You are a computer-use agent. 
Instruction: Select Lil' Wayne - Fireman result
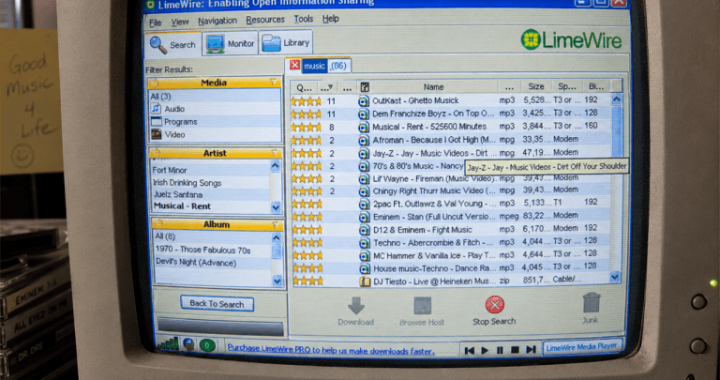(451, 179)
